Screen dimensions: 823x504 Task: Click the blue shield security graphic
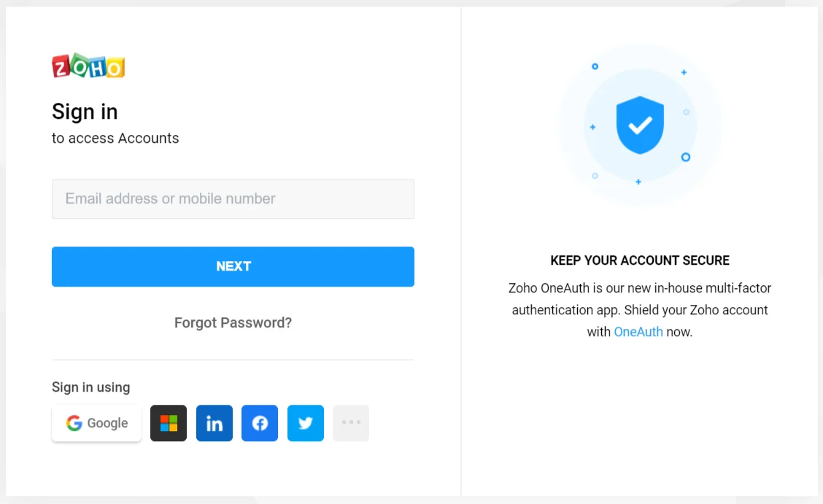pyautogui.click(x=640, y=125)
